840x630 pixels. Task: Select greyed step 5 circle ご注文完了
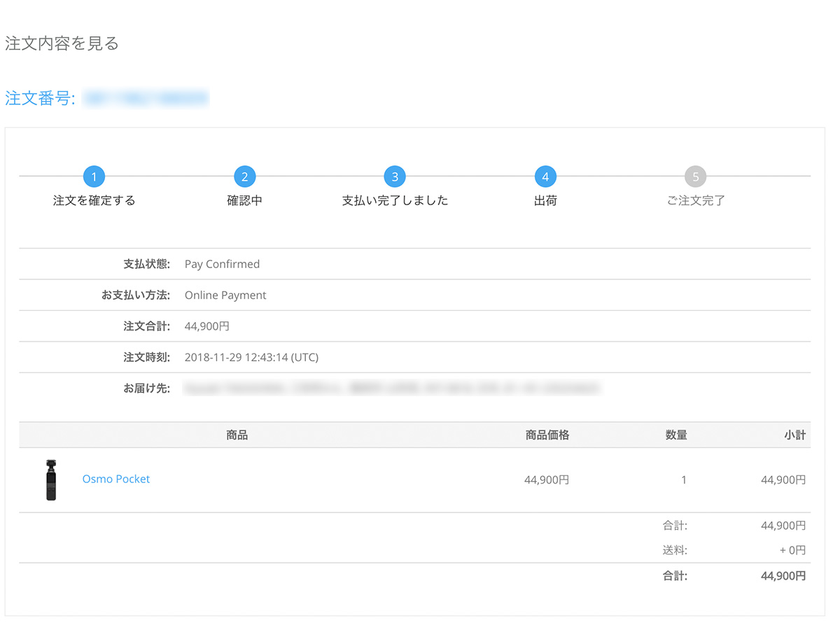[x=696, y=176]
